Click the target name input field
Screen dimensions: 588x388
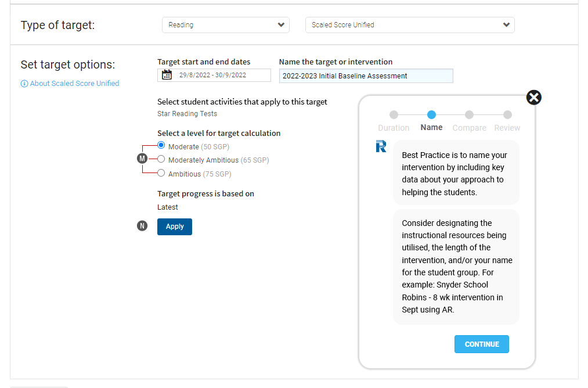tap(366, 76)
